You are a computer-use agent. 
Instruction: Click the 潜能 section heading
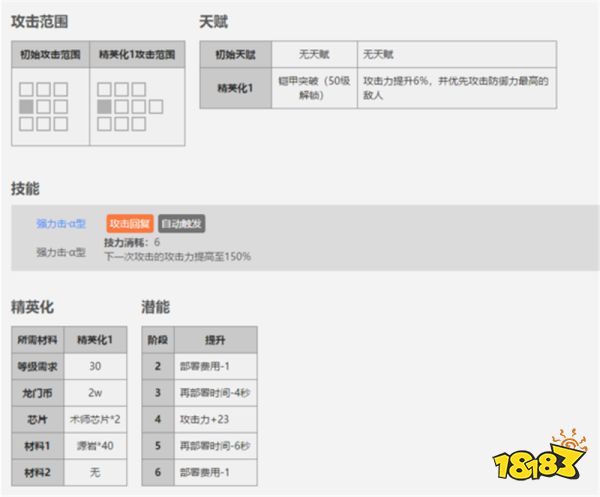(156, 306)
